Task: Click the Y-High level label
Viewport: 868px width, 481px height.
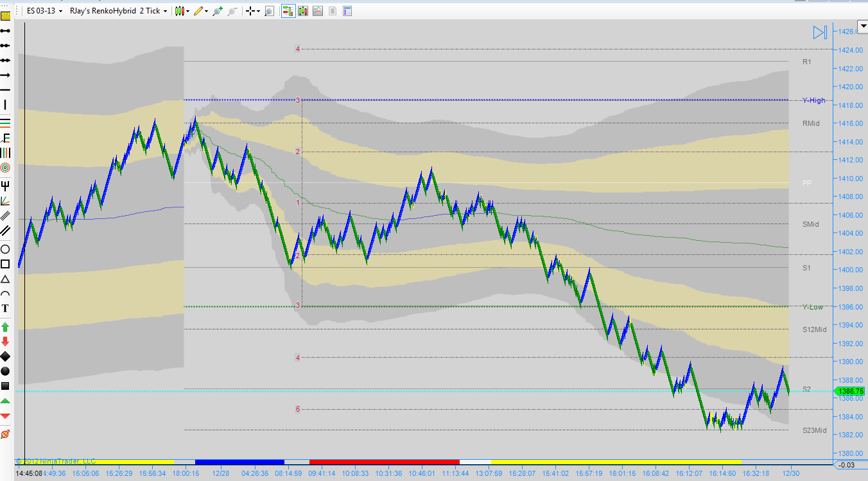Action: coord(813,100)
